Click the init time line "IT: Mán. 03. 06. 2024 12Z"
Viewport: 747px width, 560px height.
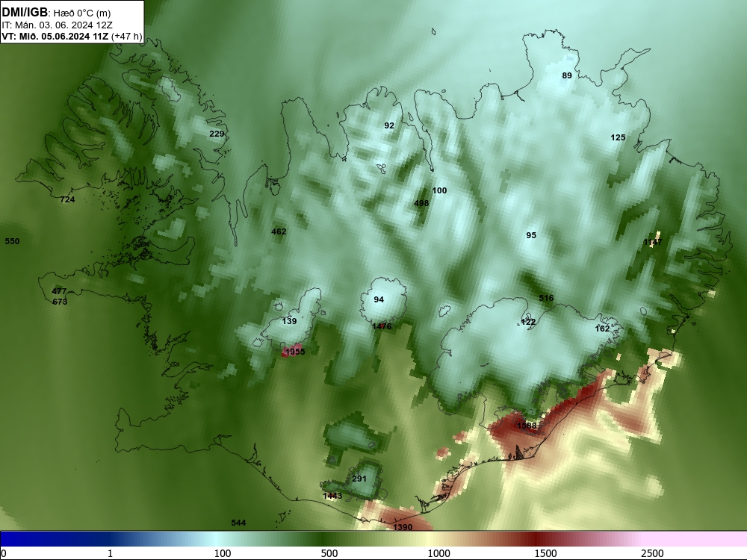point(57,25)
